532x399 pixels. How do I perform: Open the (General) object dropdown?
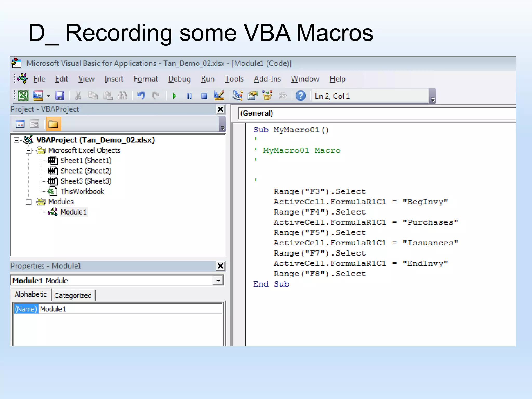377,114
